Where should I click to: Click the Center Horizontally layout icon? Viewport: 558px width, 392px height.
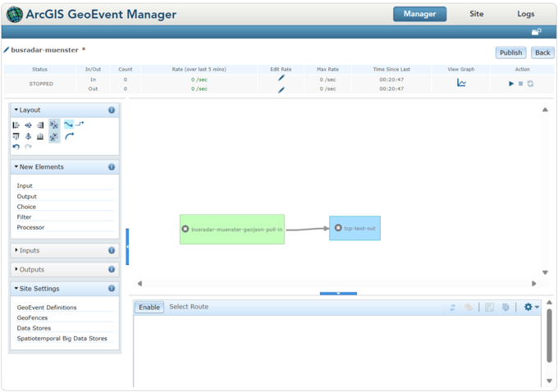coord(28,125)
